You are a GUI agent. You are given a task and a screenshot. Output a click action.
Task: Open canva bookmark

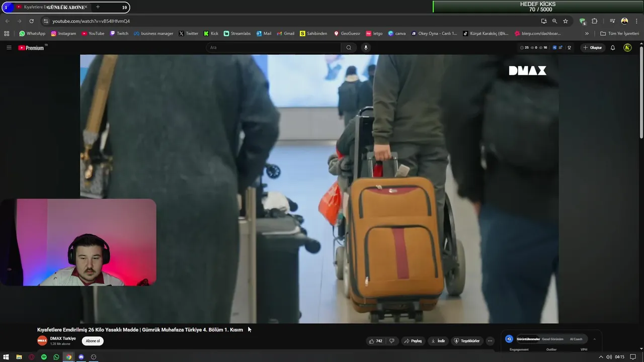[397, 34]
